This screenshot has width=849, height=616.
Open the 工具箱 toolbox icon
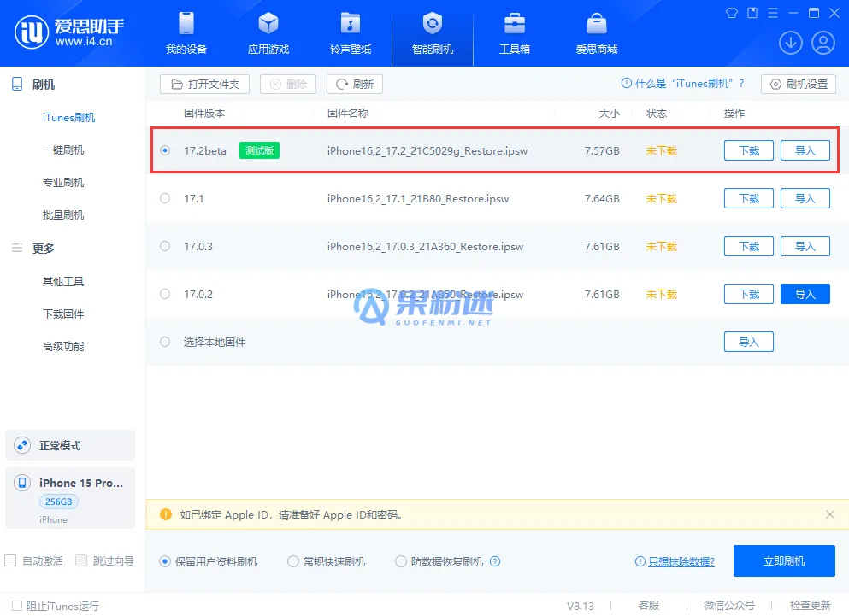pos(515,23)
